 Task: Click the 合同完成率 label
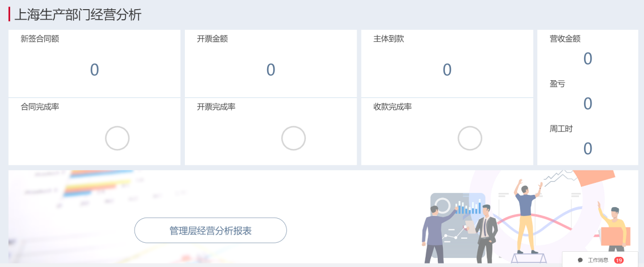[x=40, y=107]
